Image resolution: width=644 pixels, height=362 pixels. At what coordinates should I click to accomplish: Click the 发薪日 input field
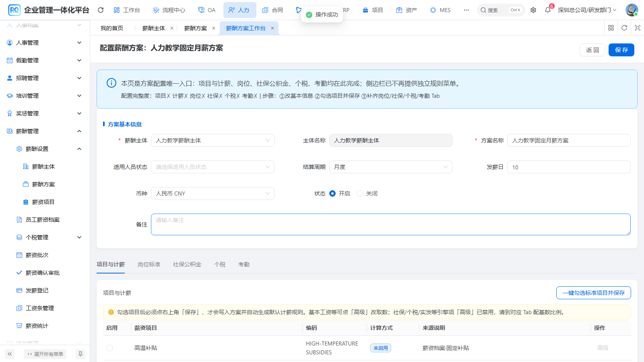[x=569, y=167]
